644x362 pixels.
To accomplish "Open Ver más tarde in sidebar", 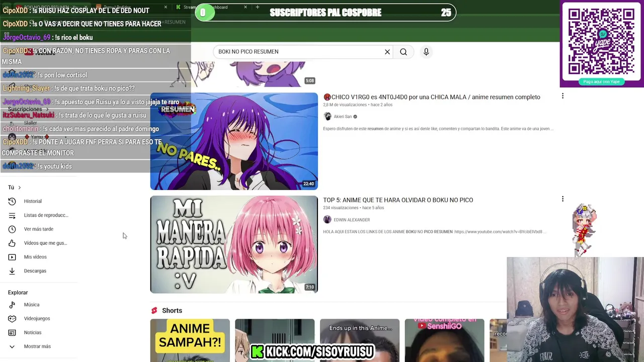I will coord(38,229).
